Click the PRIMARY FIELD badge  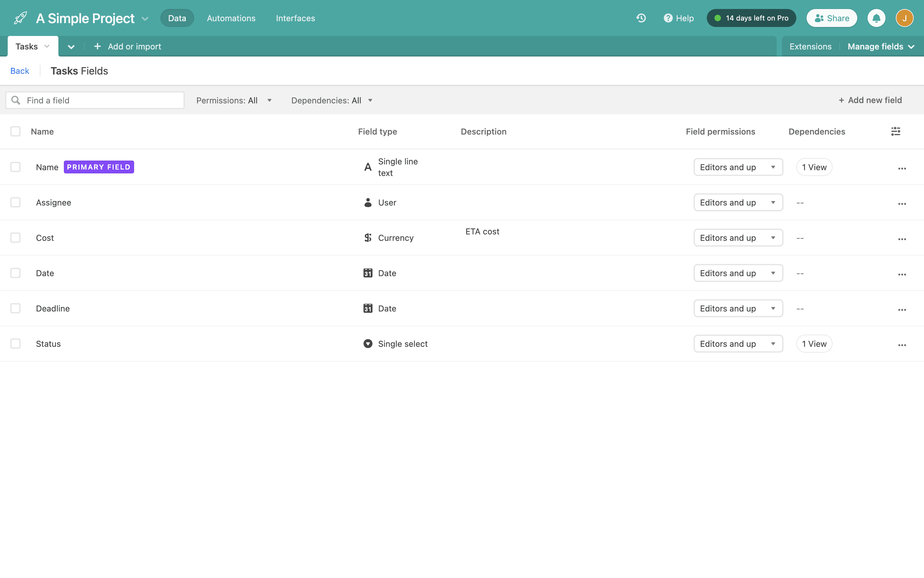pos(98,167)
